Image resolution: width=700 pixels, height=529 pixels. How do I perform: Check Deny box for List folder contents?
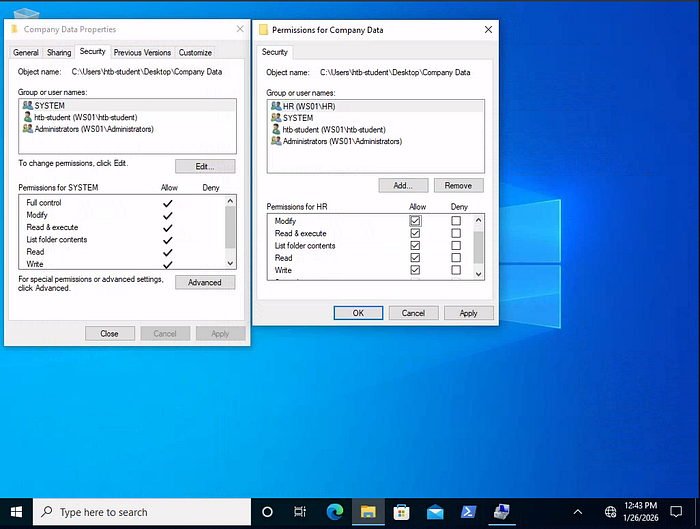(x=456, y=246)
